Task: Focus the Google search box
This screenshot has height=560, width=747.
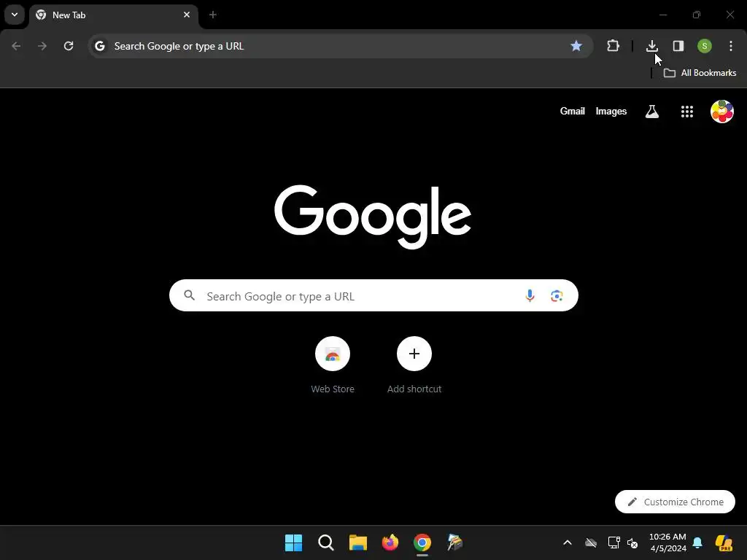Action: click(373, 296)
